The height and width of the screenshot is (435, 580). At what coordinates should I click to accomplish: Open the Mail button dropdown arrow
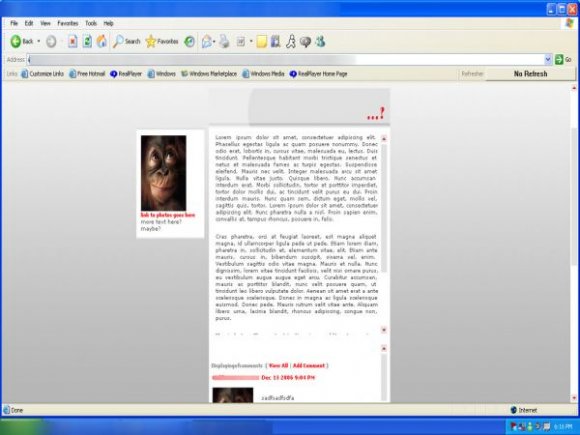click(214, 41)
